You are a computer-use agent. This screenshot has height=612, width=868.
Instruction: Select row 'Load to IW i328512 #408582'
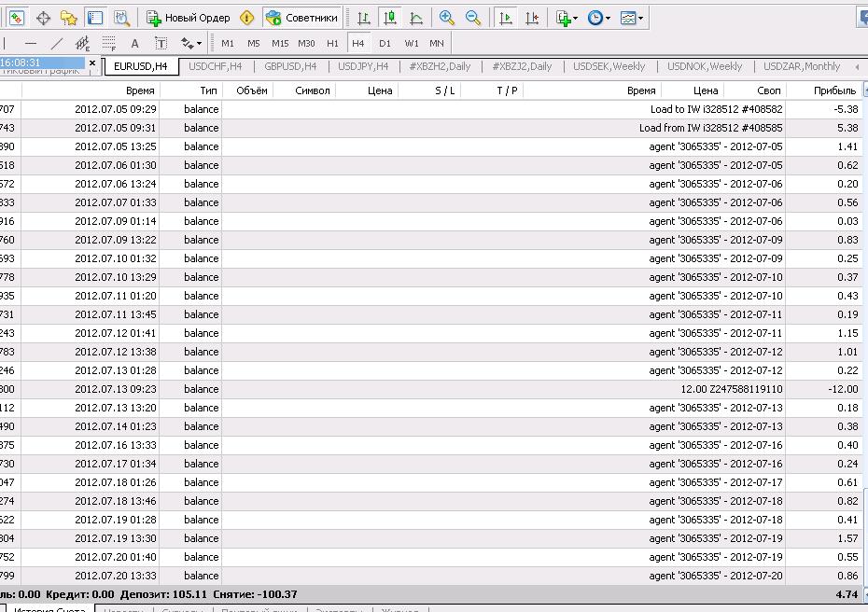pos(430,109)
